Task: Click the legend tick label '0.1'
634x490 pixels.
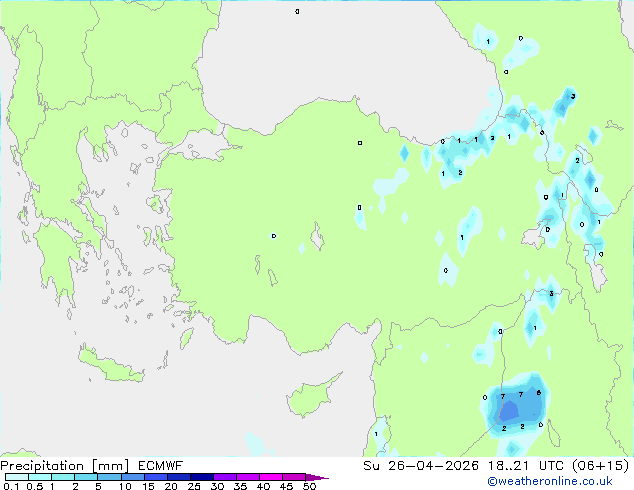Action: (11, 486)
